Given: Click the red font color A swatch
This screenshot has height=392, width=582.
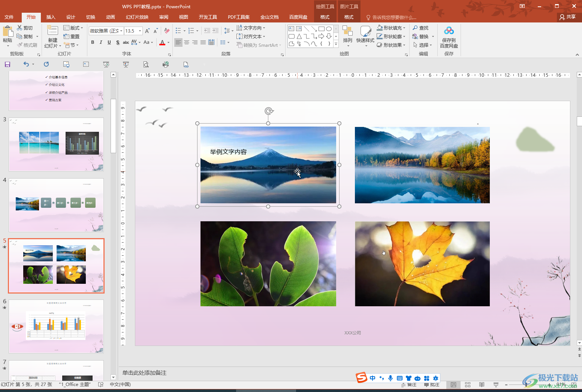Looking at the screenshot, I should pos(162,42).
